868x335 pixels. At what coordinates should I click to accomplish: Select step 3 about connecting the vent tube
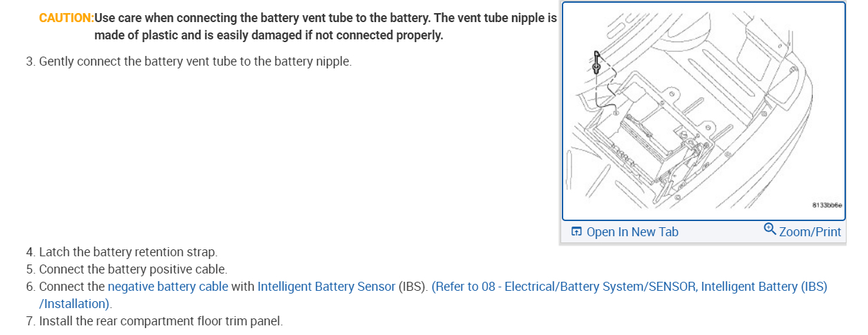coord(195,61)
